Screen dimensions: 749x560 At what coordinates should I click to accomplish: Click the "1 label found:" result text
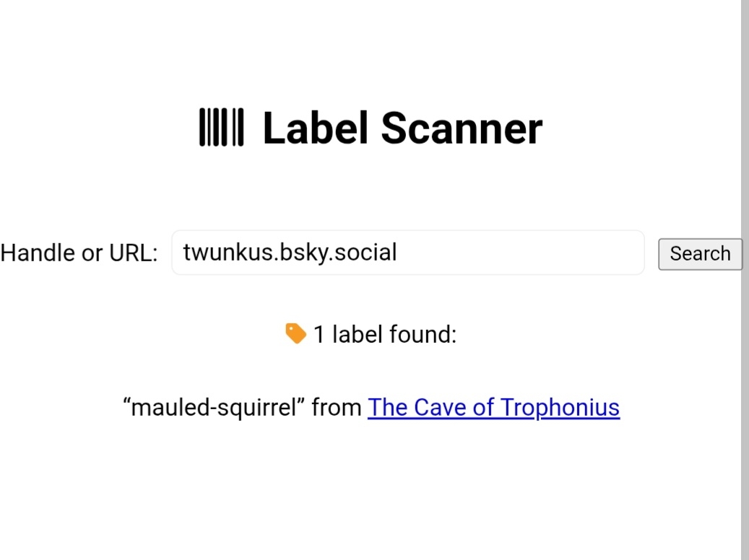tap(384, 335)
